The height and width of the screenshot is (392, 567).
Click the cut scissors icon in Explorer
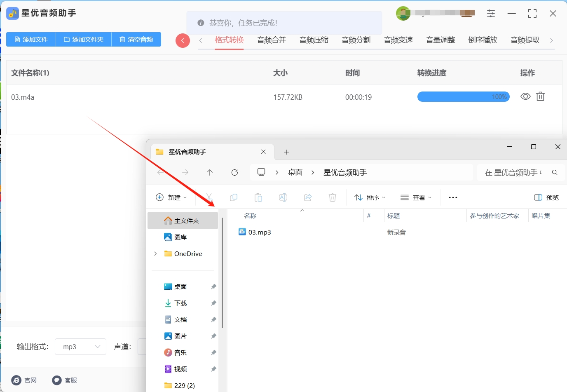(x=209, y=197)
